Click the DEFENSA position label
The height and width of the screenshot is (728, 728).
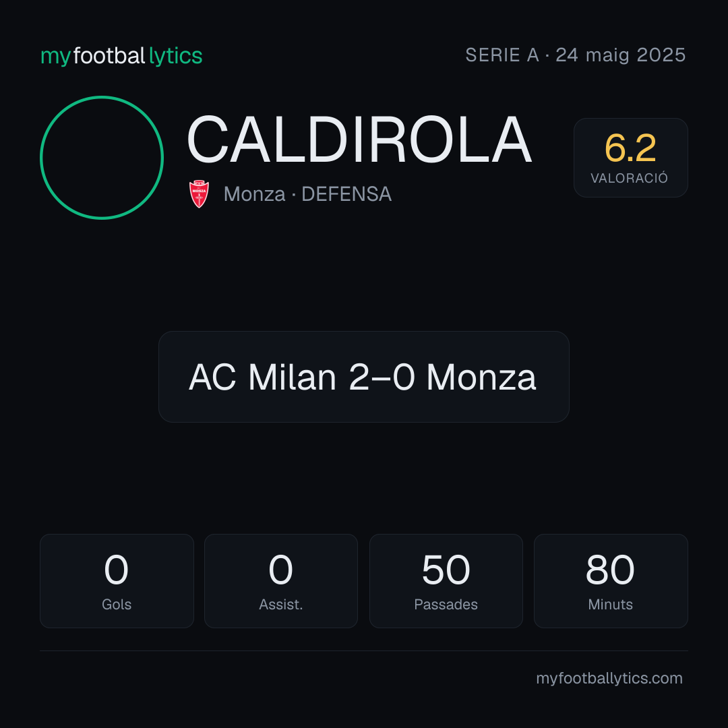[x=346, y=194]
